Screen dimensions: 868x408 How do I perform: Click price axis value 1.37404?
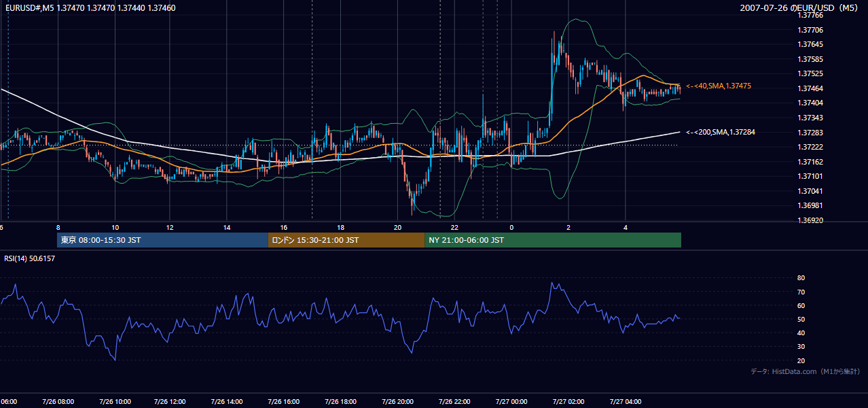click(810, 103)
